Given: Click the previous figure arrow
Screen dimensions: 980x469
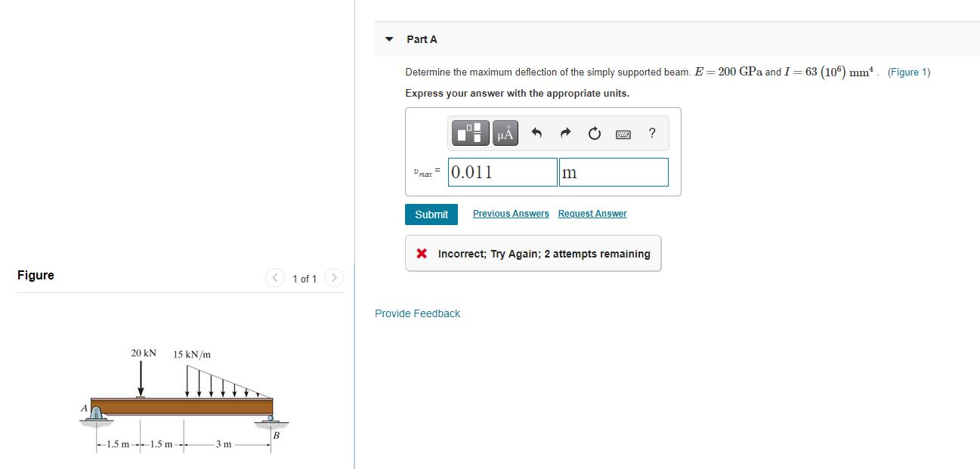Looking at the screenshot, I should click(x=274, y=277).
